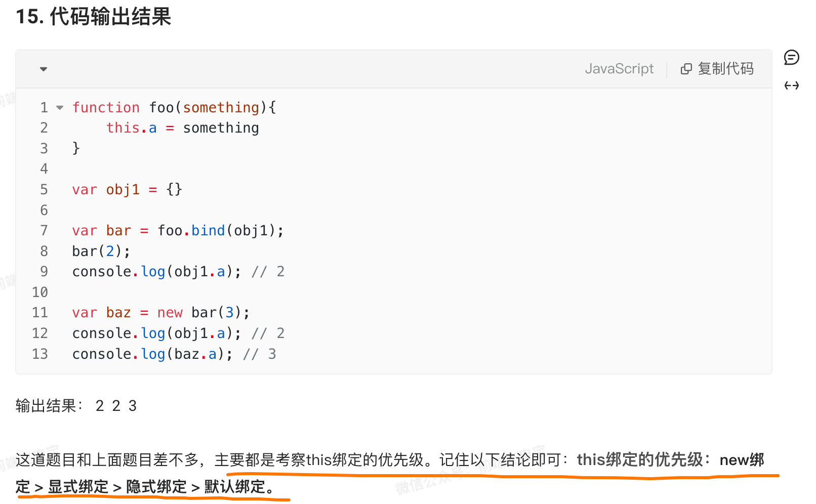This screenshot has width=816, height=504.
Task: Click the word function on line 1
Action: click(106, 108)
